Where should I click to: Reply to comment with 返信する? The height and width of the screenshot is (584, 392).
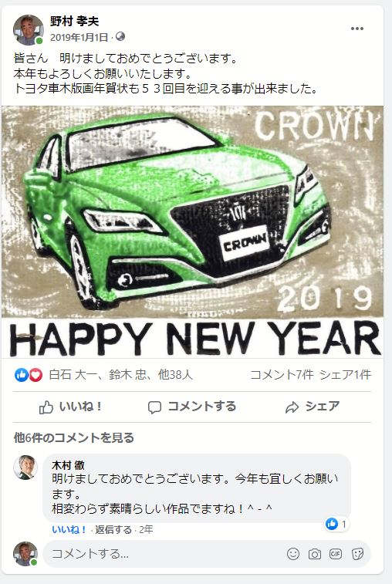coord(113,529)
